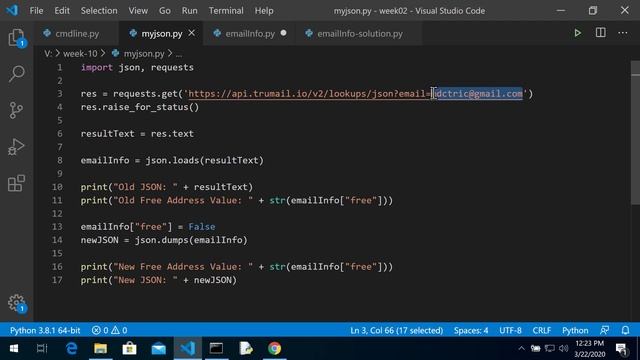Change indentation via Spaces: 4
This screenshot has width=640, height=360.
click(x=471, y=330)
